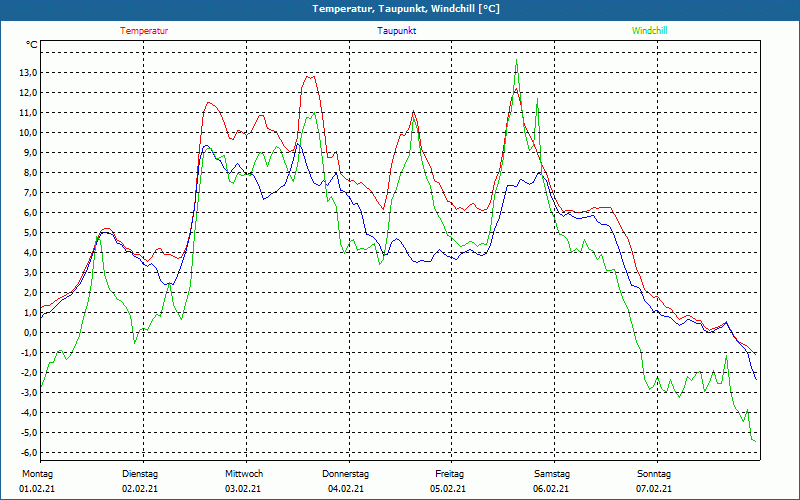Click the date 01.02.21
This screenshot has height=500, width=800.
click(x=37, y=489)
